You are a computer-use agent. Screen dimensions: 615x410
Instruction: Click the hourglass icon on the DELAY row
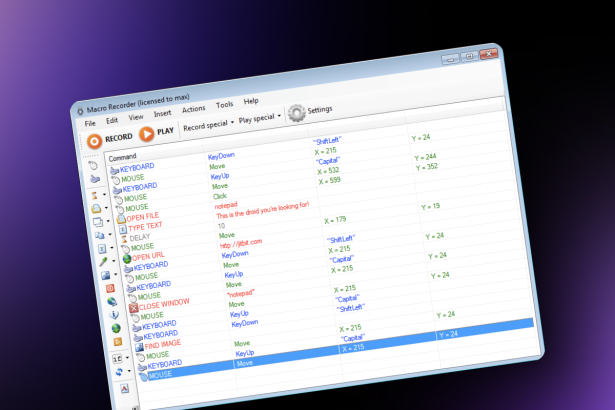coord(124,239)
